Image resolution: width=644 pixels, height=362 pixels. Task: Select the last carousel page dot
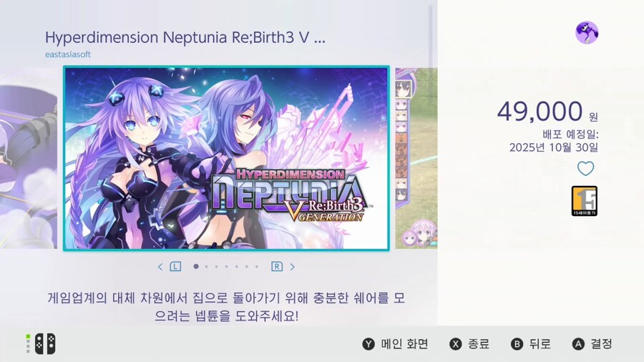(x=257, y=266)
